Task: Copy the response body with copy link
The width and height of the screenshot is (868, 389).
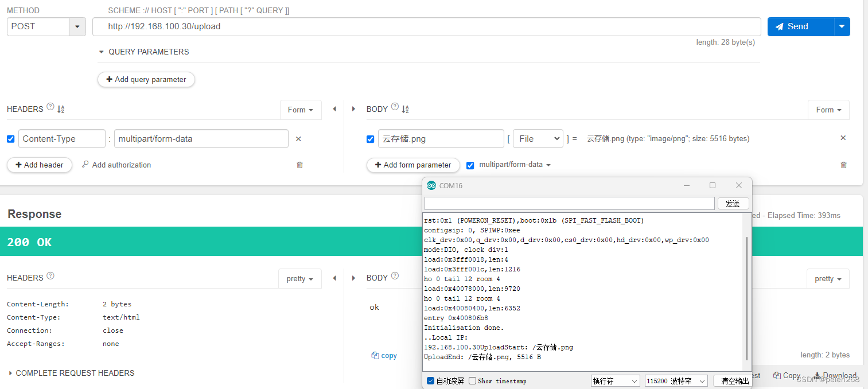Action: tap(384, 356)
